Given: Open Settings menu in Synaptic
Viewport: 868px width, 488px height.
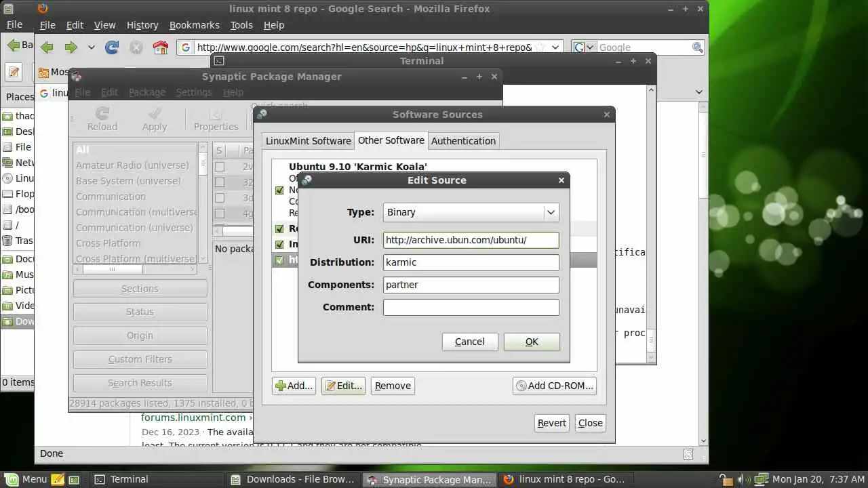Looking at the screenshot, I should pyautogui.click(x=194, y=92).
